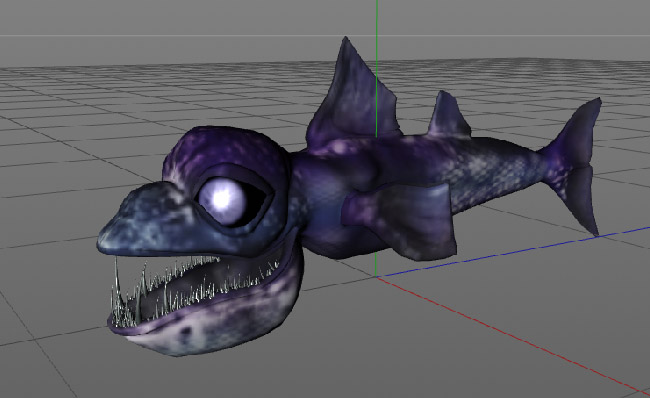Click the fish's belly under the pectoral fin
The image size is (650, 398).
tap(340, 240)
